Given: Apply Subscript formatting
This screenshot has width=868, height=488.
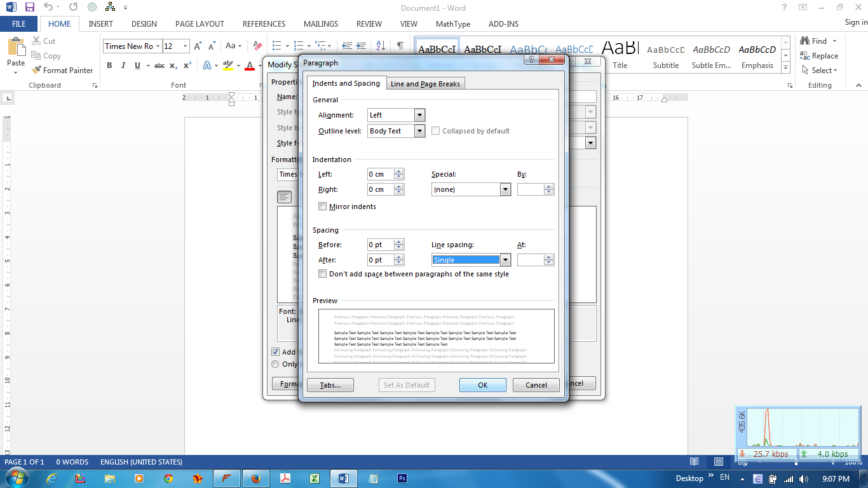Looking at the screenshot, I should point(173,65).
